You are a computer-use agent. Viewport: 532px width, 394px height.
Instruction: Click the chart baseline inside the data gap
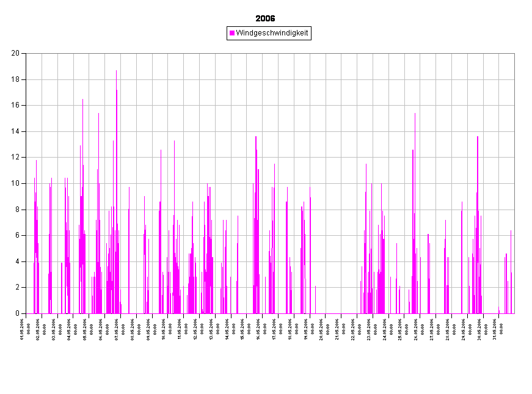coord(336,313)
